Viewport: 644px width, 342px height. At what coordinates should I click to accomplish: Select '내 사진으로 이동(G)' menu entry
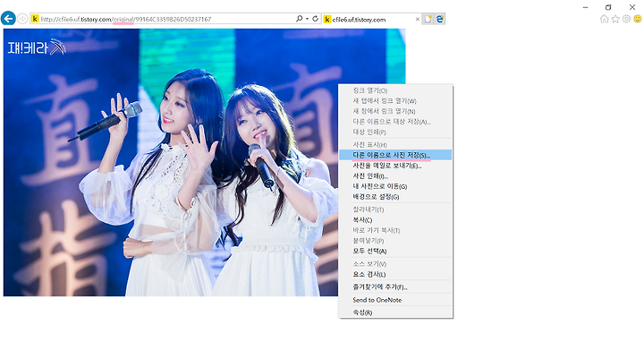click(395, 186)
